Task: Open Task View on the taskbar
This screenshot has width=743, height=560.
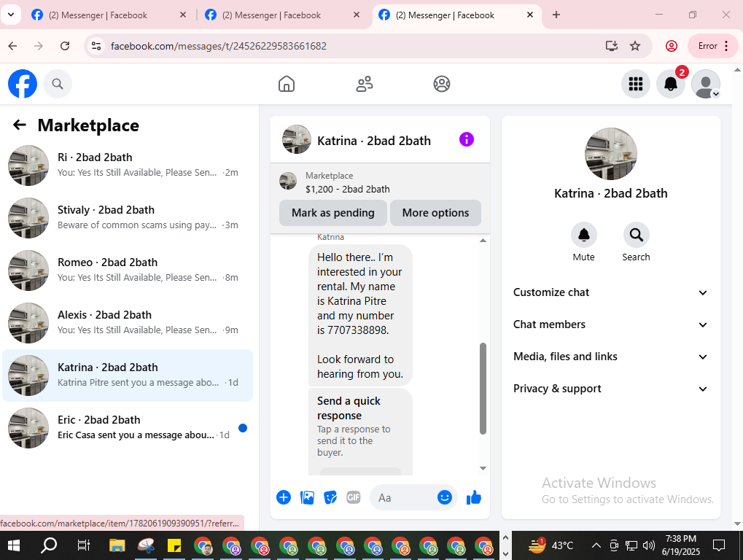Action: (83, 546)
